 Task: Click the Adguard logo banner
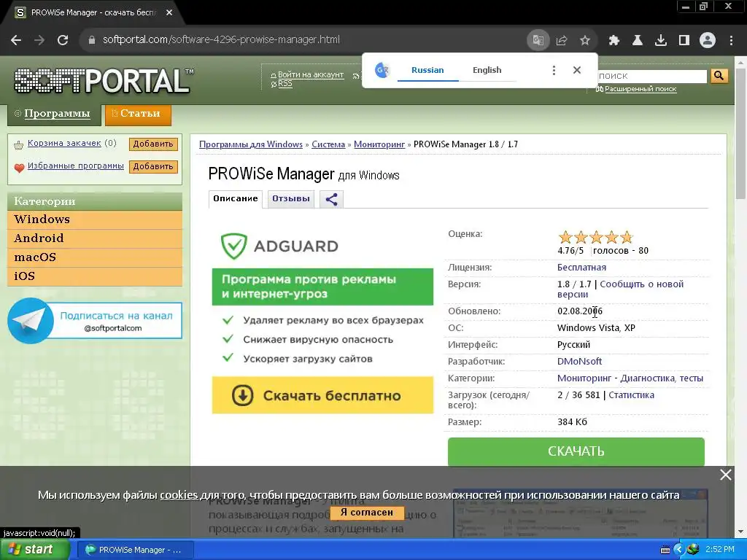(279, 246)
